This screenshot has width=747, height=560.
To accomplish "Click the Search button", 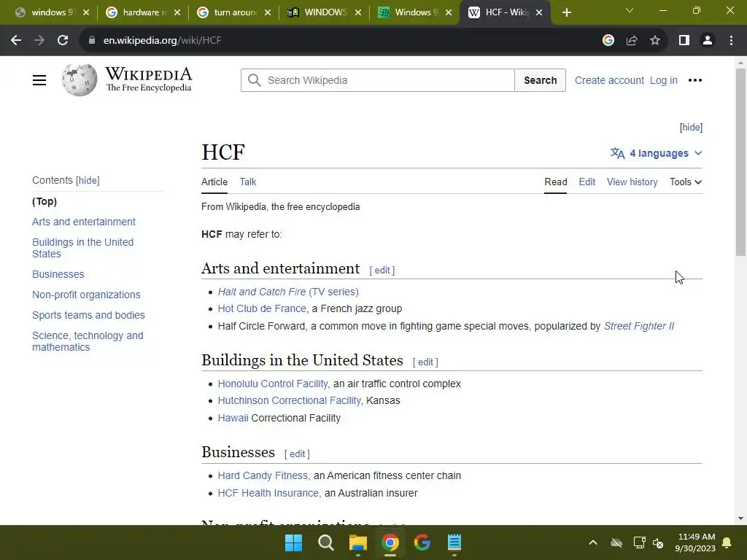I will (541, 80).
